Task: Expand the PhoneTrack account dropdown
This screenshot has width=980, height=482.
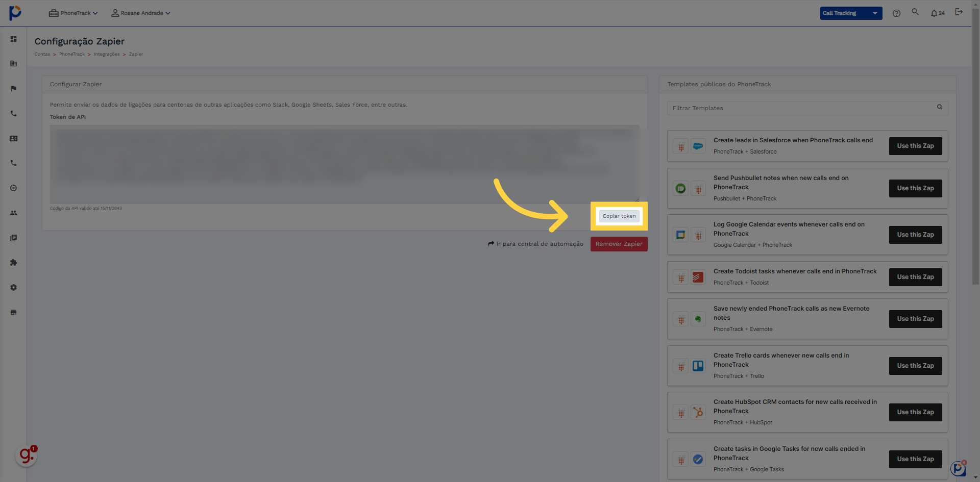Action: pos(73,13)
